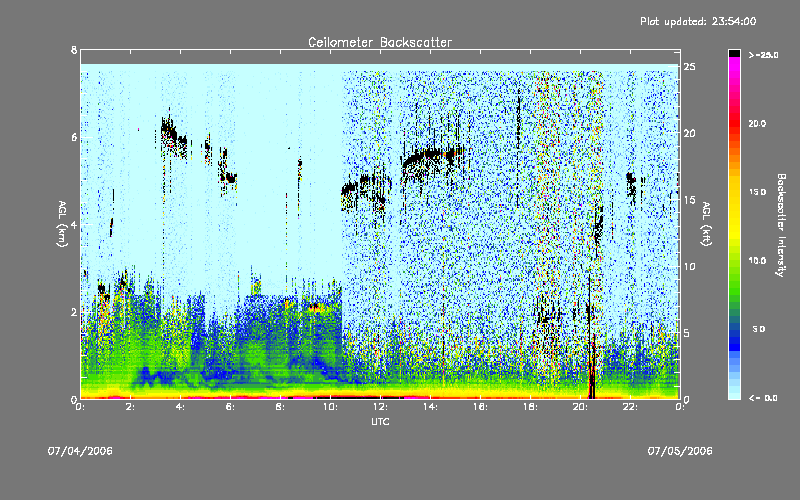Image resolution: width=800 pixels, height=500 pixels.
Task: Click the end date '07/05/2006'
Action: 680,451
